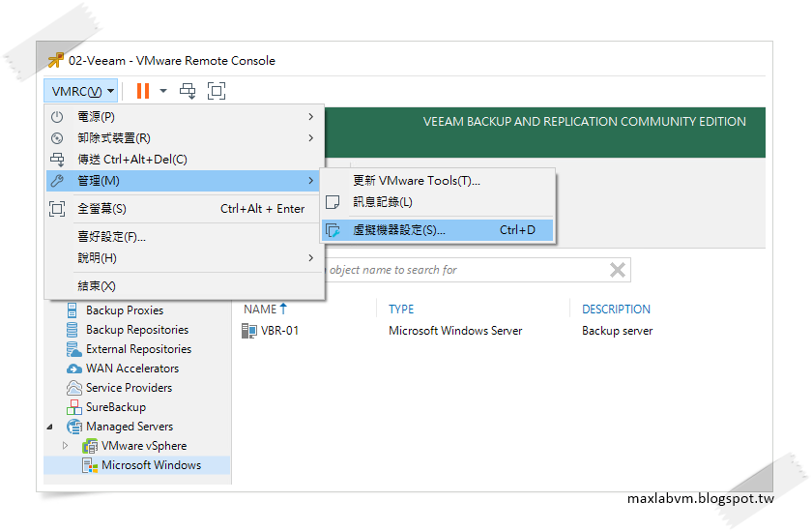Click the Microsoft Windows node icon
The image size is (812, 531).
[90, 465]
